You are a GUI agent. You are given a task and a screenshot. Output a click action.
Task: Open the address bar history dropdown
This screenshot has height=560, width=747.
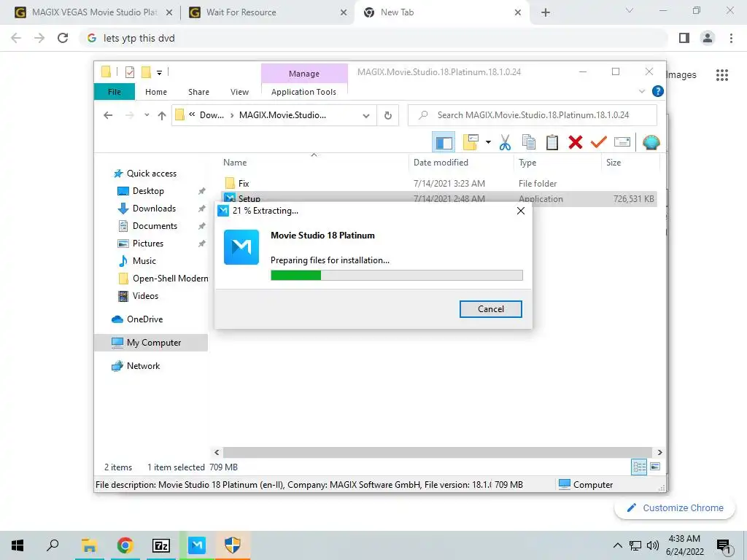366,115
